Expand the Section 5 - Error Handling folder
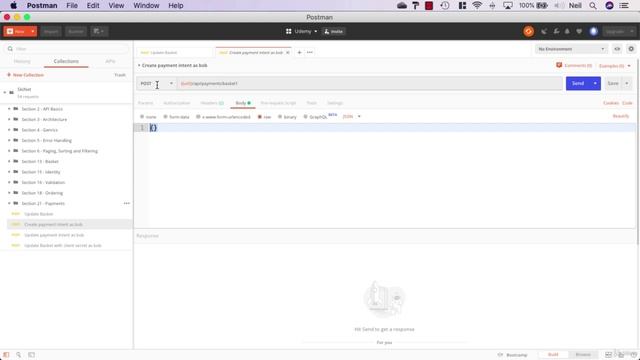This screenshot has width=640, height=360. pyautogui.click(x=9, y=140)
